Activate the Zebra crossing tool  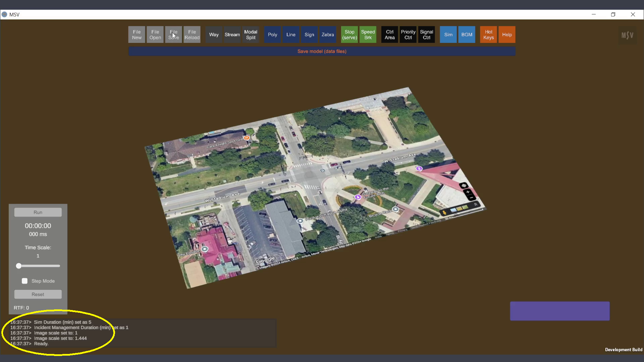328,35
